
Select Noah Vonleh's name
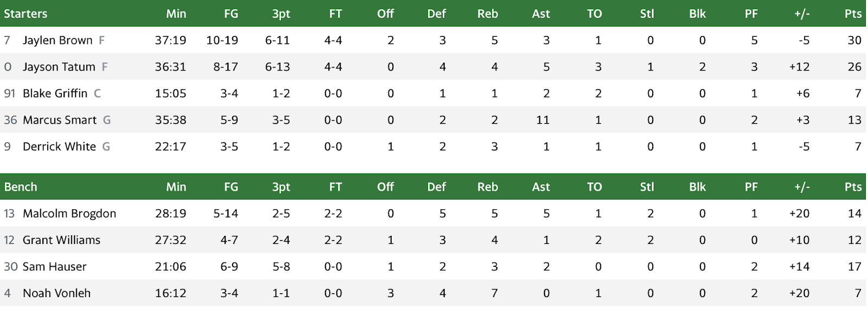click(56, 293)
